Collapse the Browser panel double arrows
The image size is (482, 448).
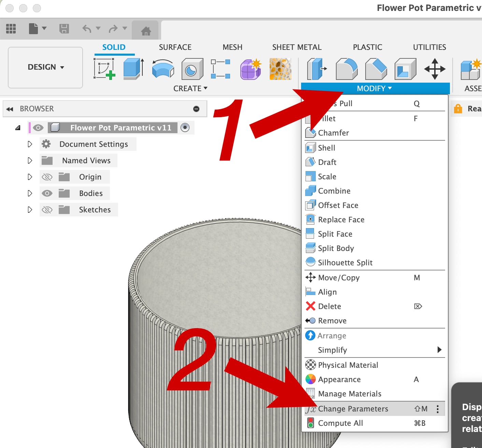[x=10, y=109]
